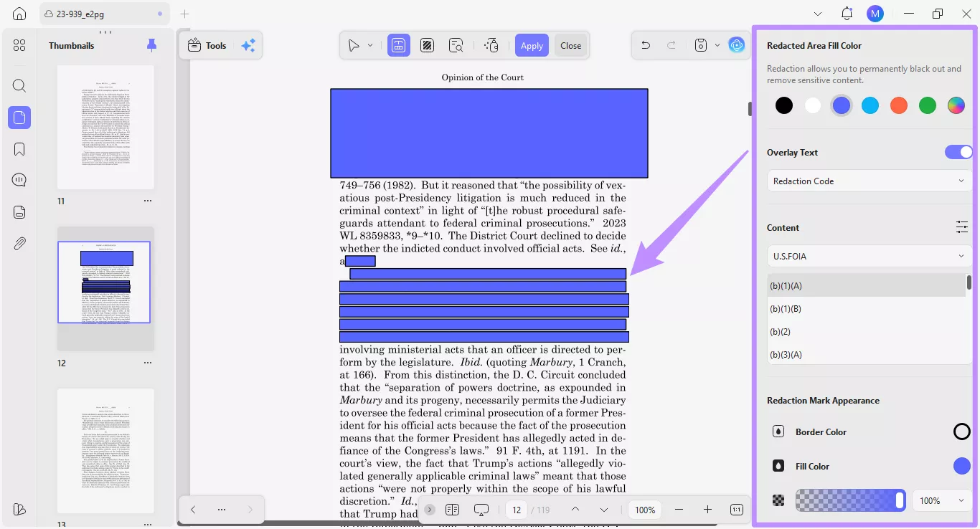The width and height of the screenshot is (980, 529).
Task: Open the Attachments panel
Action: [19, 243]
